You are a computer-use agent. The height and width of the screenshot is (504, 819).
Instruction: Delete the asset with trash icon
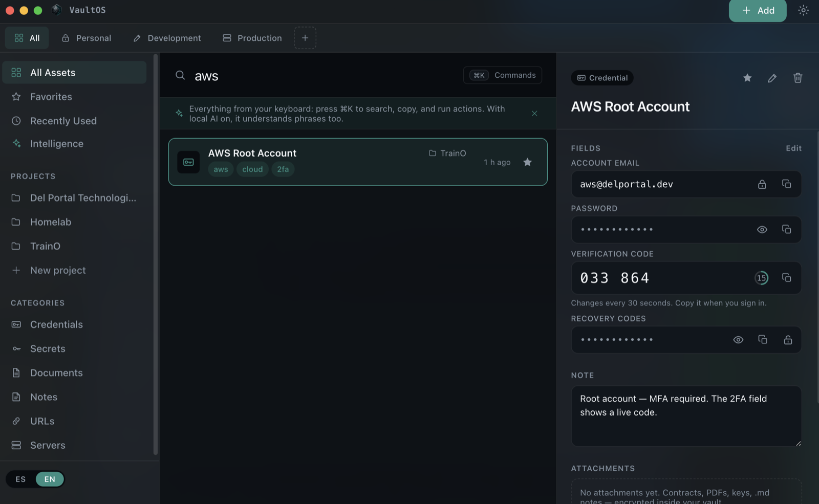click(x=798, y=78)
